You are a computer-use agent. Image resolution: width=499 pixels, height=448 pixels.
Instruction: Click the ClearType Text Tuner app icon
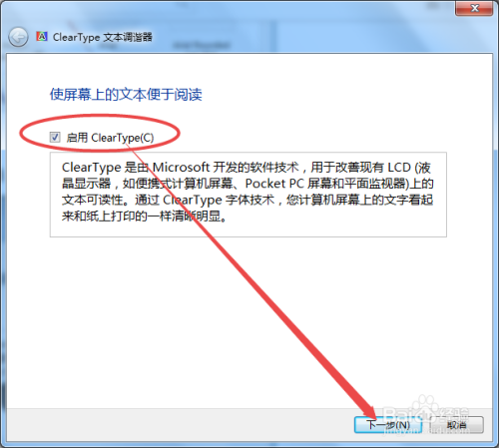click(42, 36)
